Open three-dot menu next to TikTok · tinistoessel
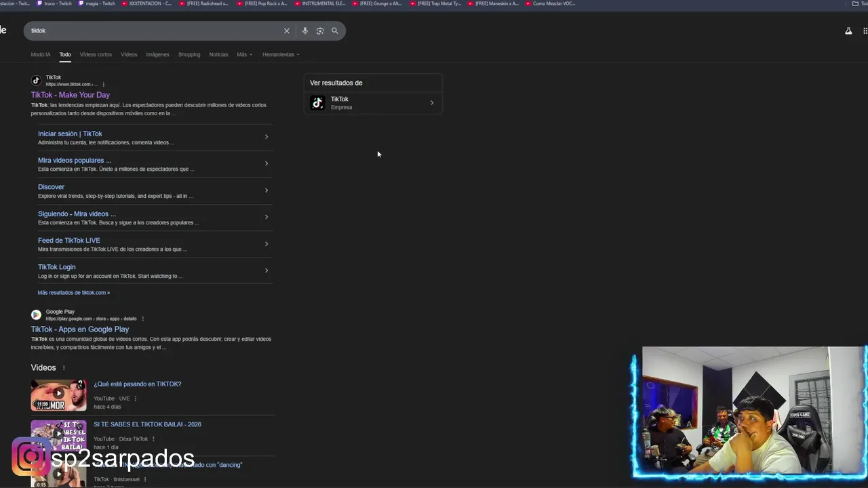The width and height of the screenshot is (868, 488). [x=145, y=479]
